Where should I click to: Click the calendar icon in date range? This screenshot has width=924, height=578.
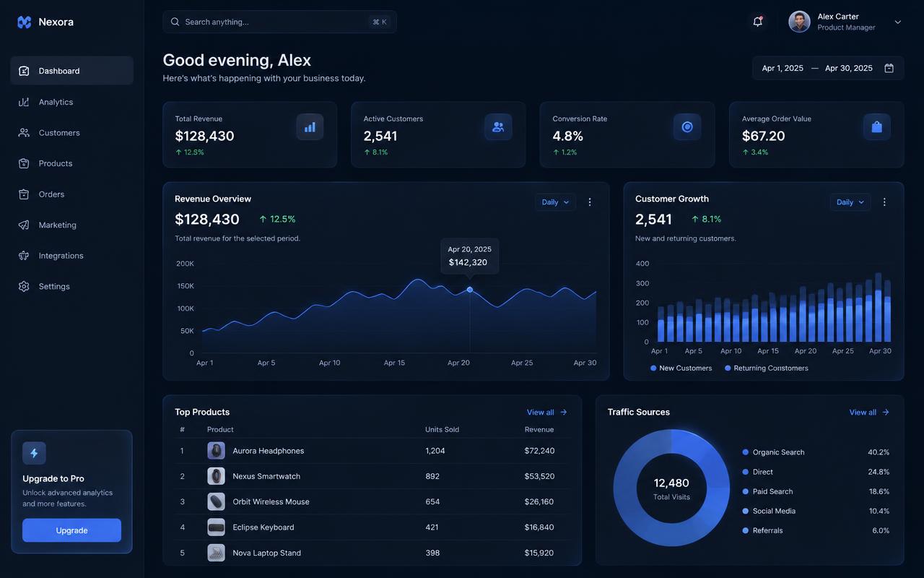889,68
